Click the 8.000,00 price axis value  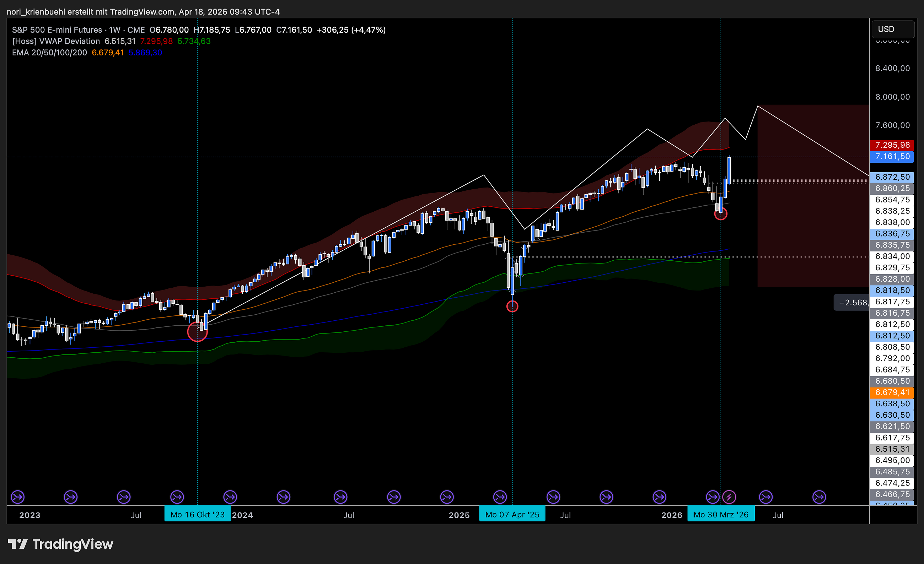coord(892,97)
